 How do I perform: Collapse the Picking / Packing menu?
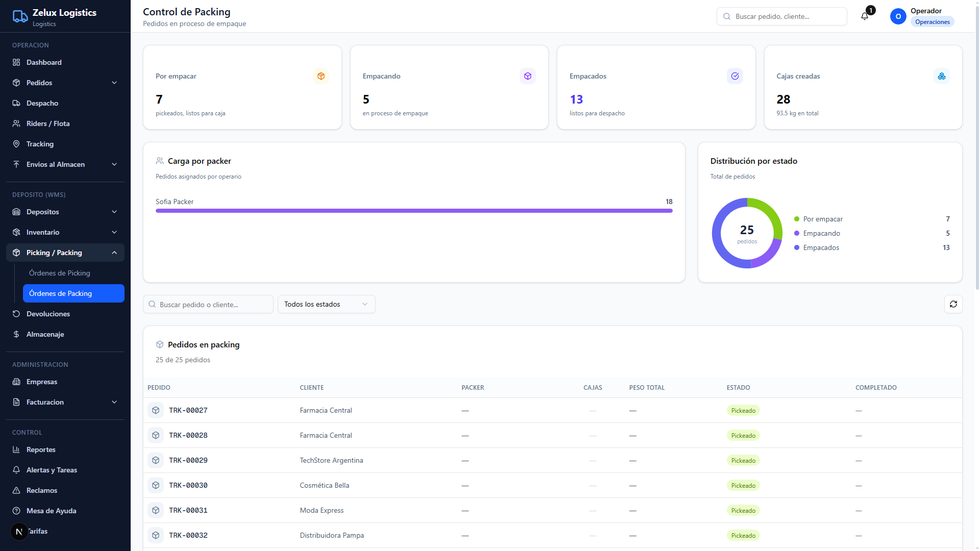pos(65,253)
